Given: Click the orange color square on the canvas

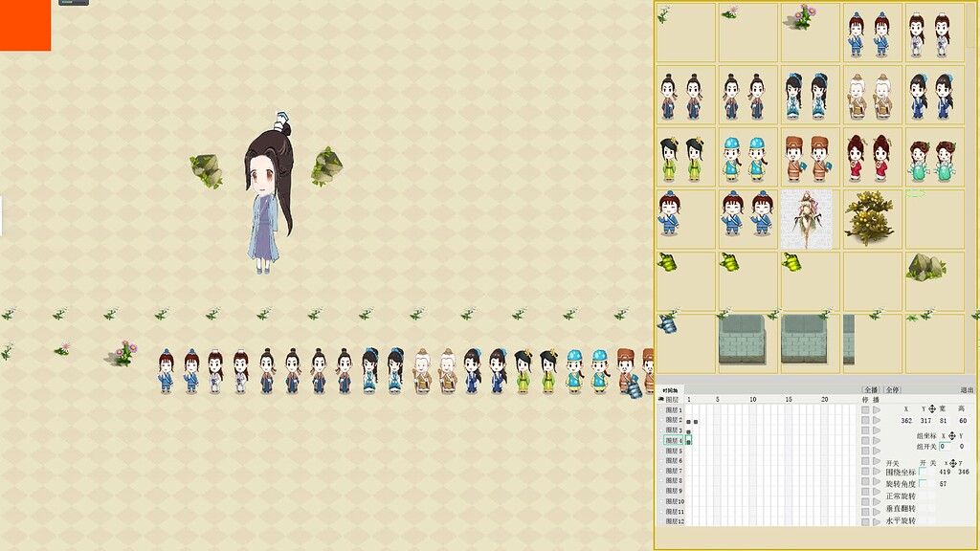Looking at the screenshot, I should point(25,25).
